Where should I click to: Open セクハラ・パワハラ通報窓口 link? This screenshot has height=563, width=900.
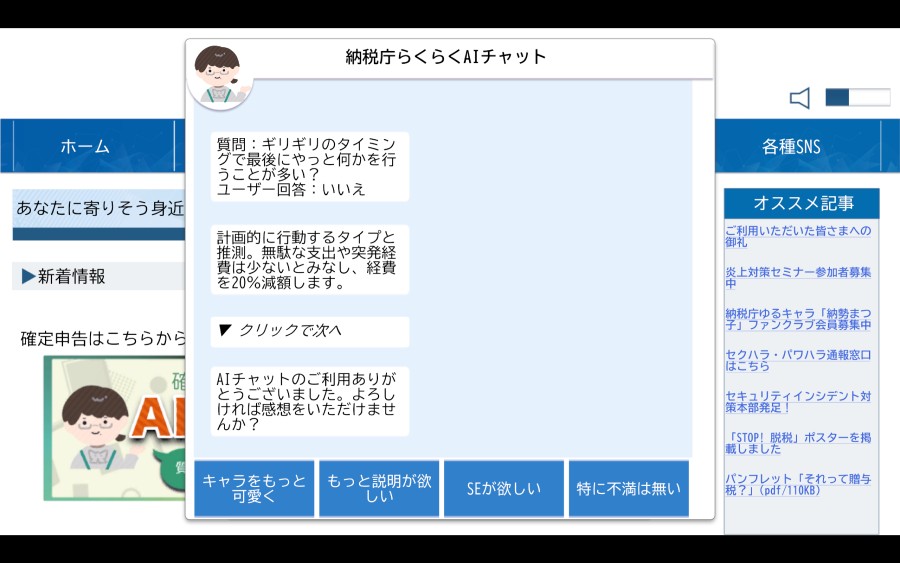pos(798,360)
